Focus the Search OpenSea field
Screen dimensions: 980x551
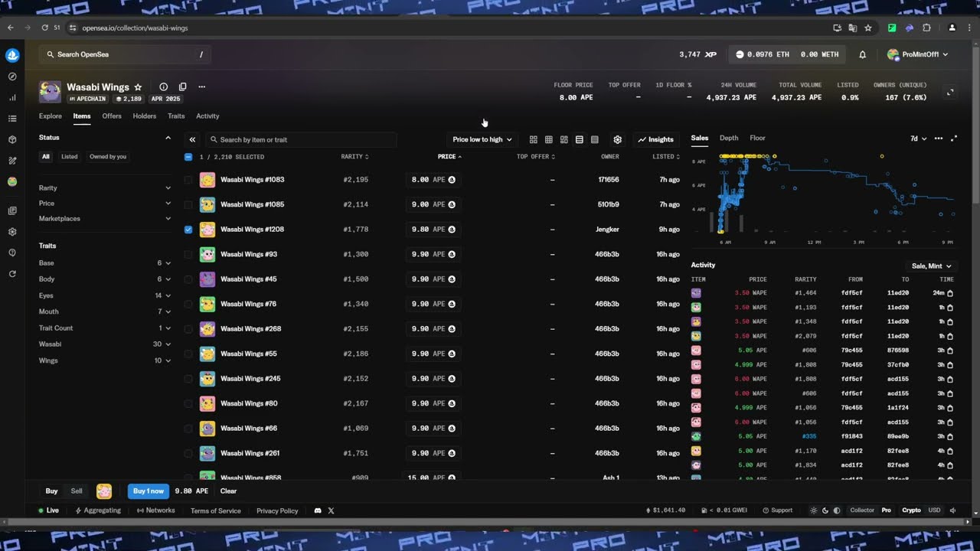[126, 54]
